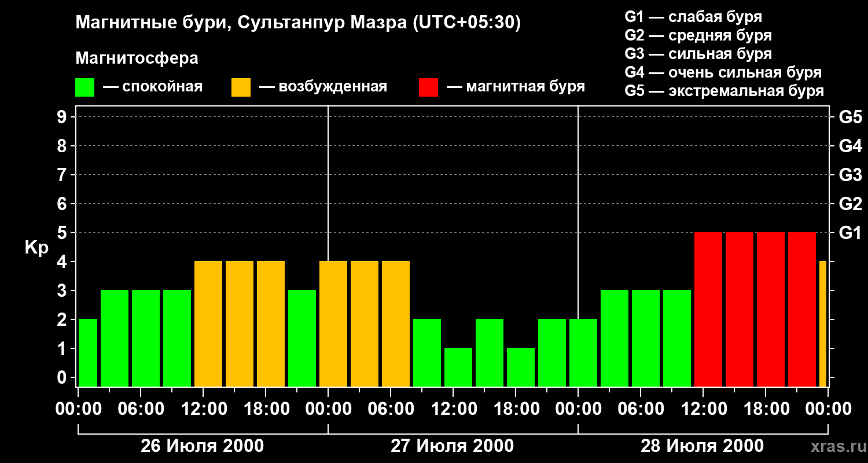Click the green Kp 2 bar just after midnight 28 July

point(583,352)
